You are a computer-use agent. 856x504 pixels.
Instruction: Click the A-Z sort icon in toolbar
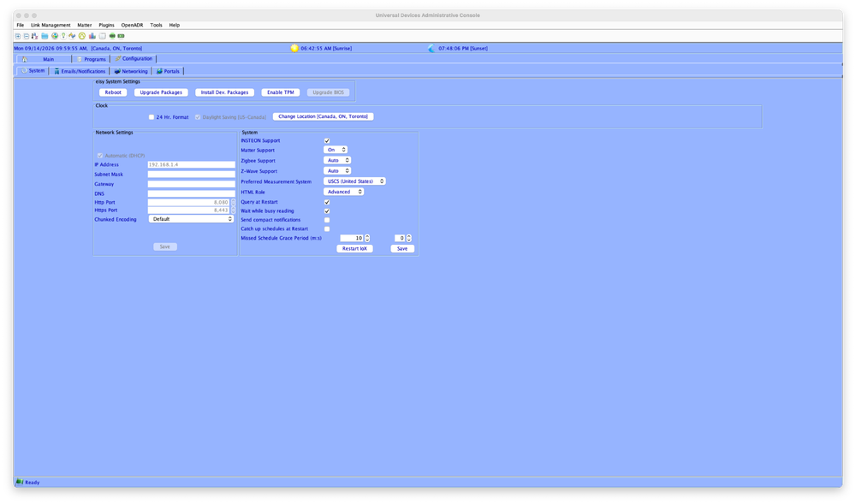point(35,36)
